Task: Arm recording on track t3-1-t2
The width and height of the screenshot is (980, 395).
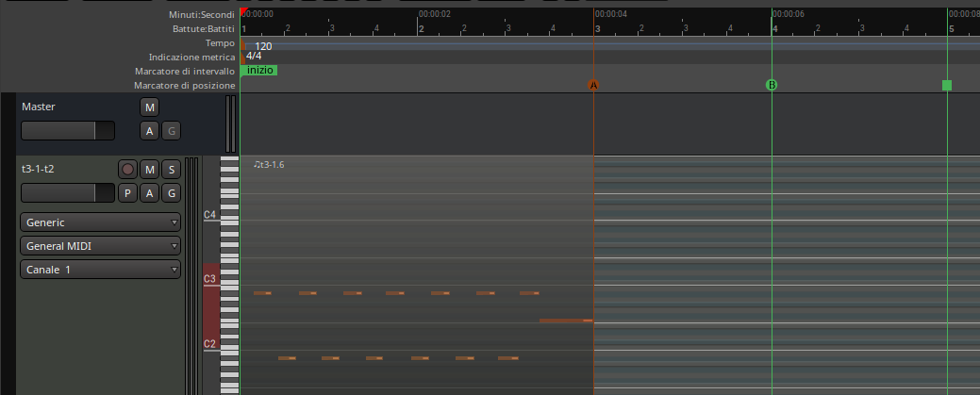Action: (x=128, y=170)
